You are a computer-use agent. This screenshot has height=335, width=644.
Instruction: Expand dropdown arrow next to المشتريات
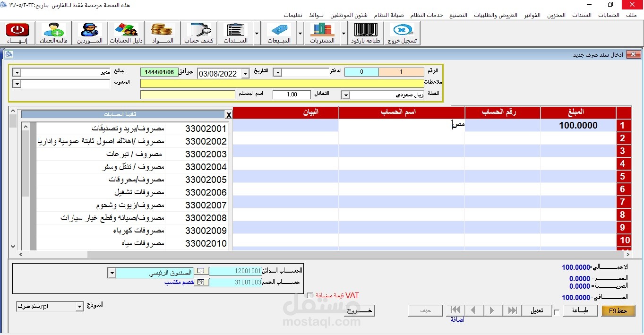(x=343, y=34)
